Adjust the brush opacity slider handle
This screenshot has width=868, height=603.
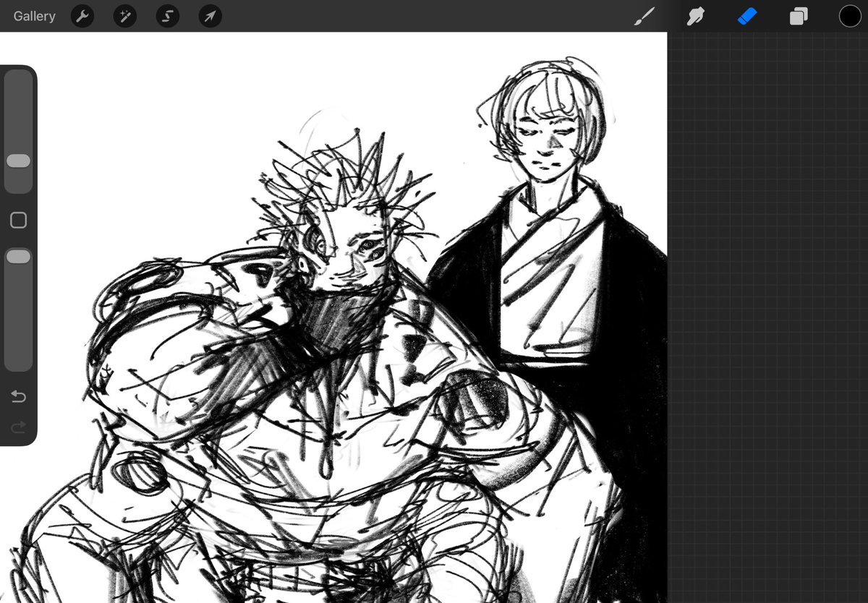pyautogui.click(x=19, y=257)
